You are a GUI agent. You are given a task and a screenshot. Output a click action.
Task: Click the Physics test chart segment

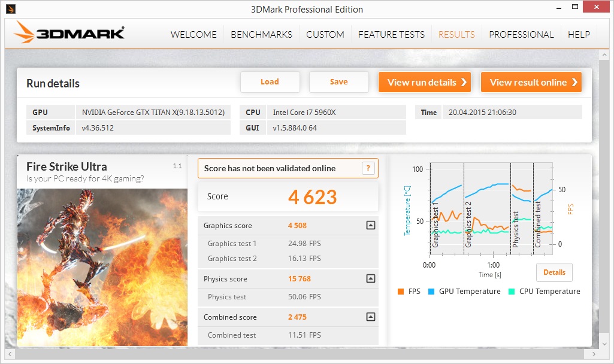[x=522, y=209]
